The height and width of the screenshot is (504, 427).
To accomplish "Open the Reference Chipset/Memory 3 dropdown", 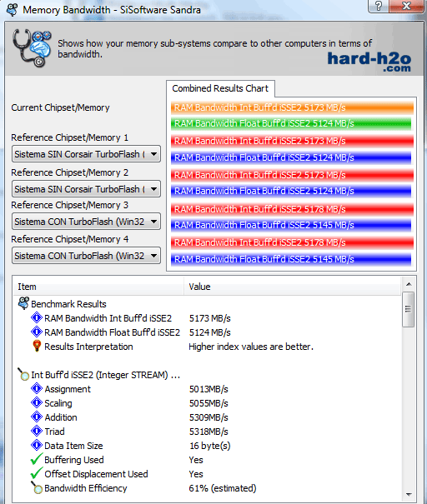I will coord(86,222).
